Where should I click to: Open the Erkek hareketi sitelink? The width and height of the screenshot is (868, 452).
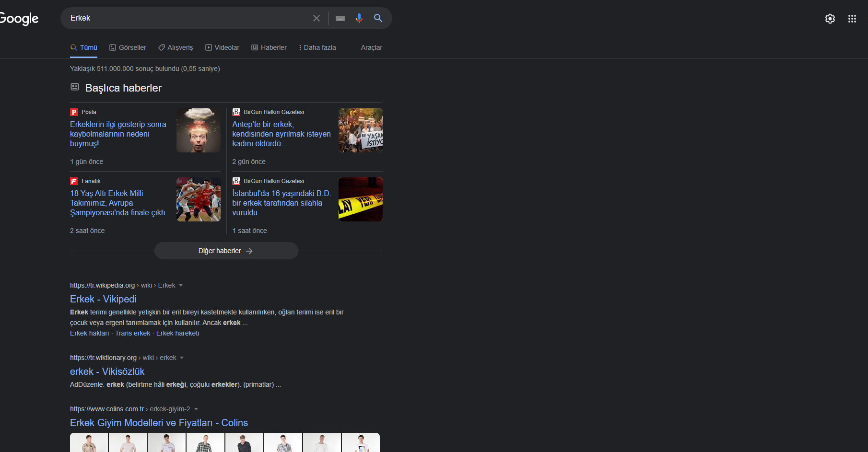pyautogui.click(x=177, y=333)
